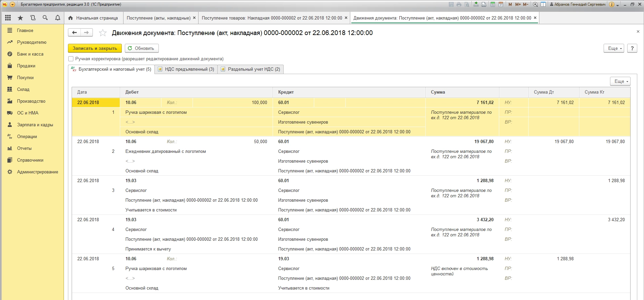Click the Дебет column header
Viewport: 644px width, 300px height.
(x=196, y=92)
